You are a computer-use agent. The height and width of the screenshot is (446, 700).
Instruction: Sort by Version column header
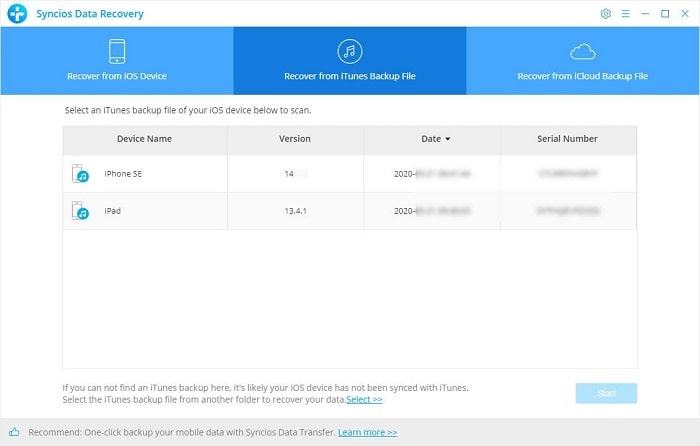[295, 139]
